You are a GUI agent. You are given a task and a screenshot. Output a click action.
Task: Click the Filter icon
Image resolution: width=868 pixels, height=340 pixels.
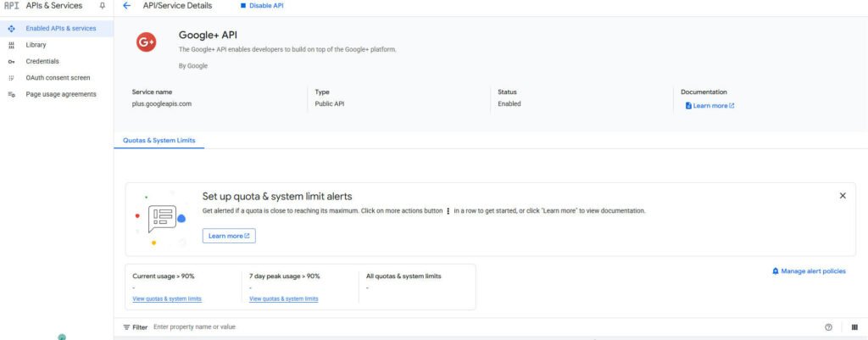pyautogui.click(x=127, y=327)
